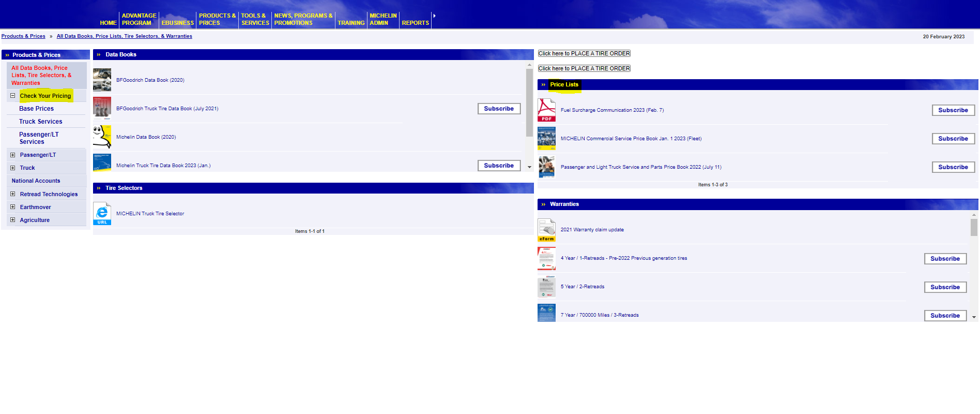Expand the Retread Technologies tree node
The height and width of the screenshot is (414, 980).
[x=13, y=194]
